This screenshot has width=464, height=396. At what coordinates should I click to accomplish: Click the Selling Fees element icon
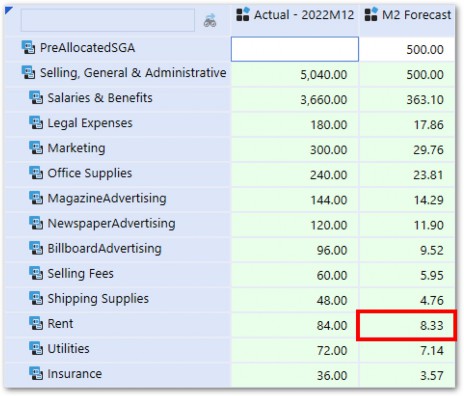(36, 273)
